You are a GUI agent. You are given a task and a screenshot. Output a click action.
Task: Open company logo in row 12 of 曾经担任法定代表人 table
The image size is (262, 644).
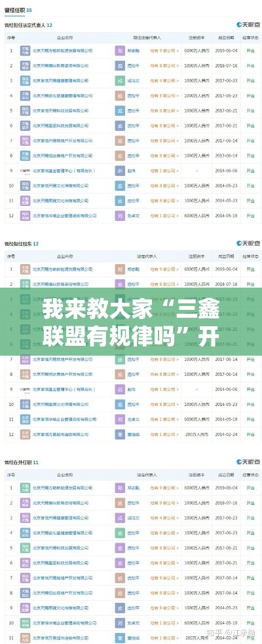coord(25,216)
